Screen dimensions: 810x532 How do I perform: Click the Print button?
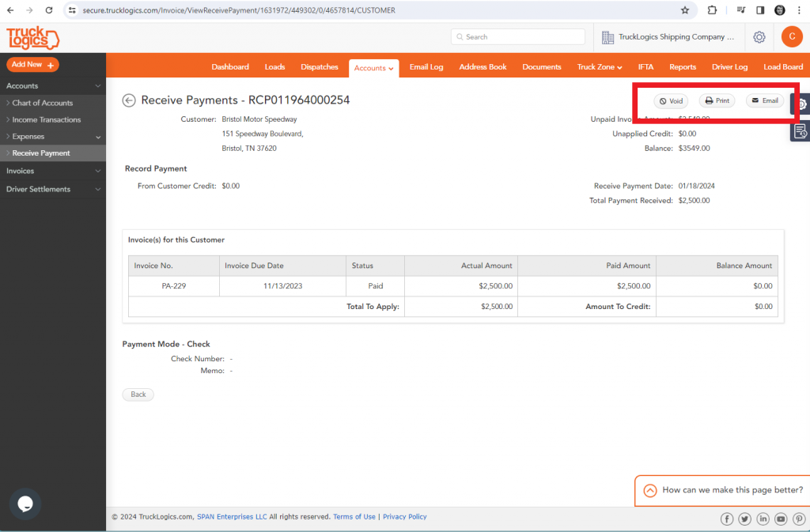point(717,100)
